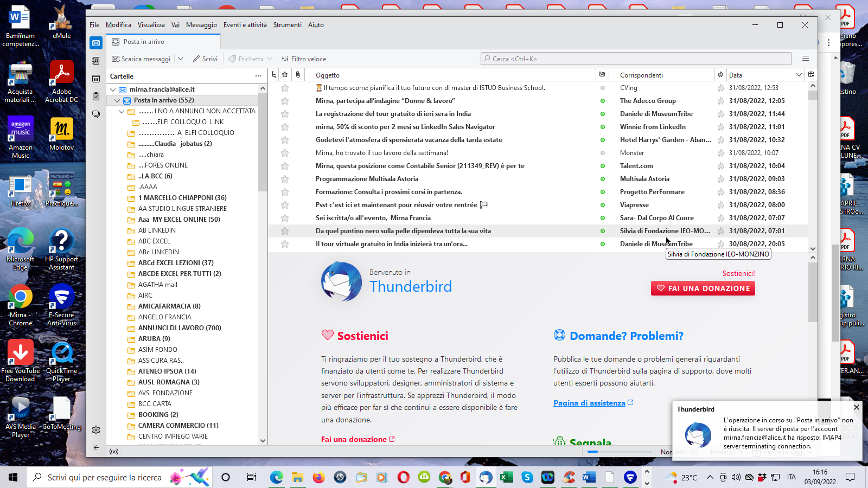Open Firefox from the taskbar

(x=318, y=477)
